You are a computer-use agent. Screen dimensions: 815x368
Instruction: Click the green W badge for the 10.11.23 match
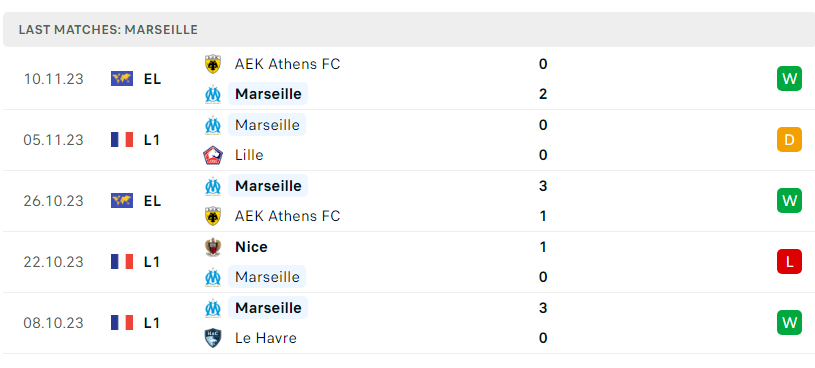(x=789, y=79)
